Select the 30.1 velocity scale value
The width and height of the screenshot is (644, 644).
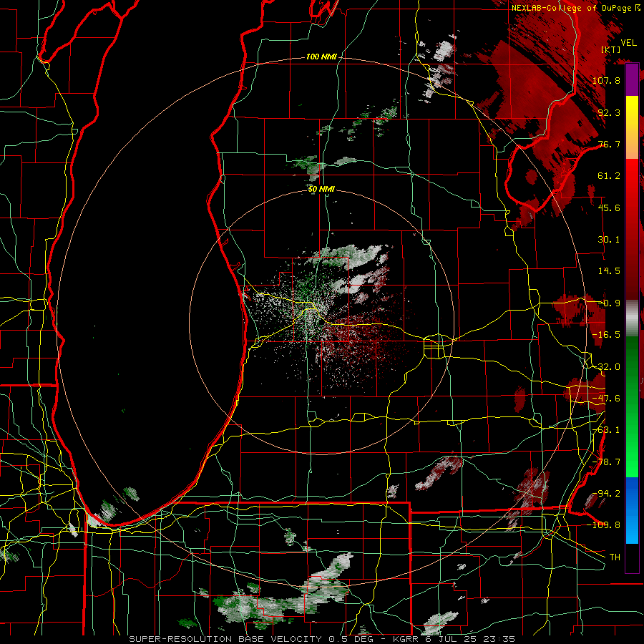tap(609, 240)
